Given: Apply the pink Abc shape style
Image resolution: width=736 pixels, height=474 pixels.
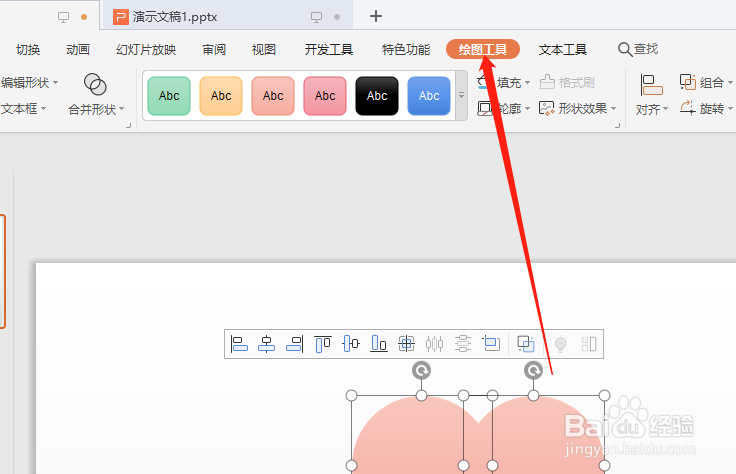Looking at the screenshot, I should 325,96.
